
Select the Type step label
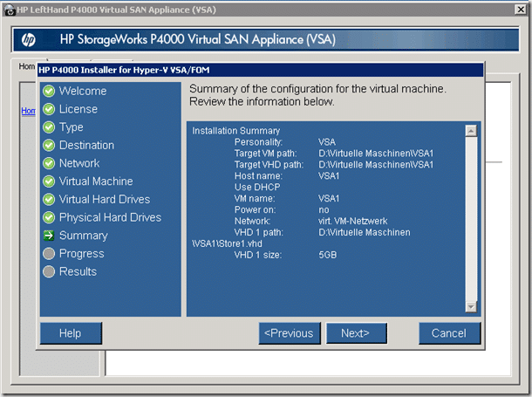(x=72, y=127)
